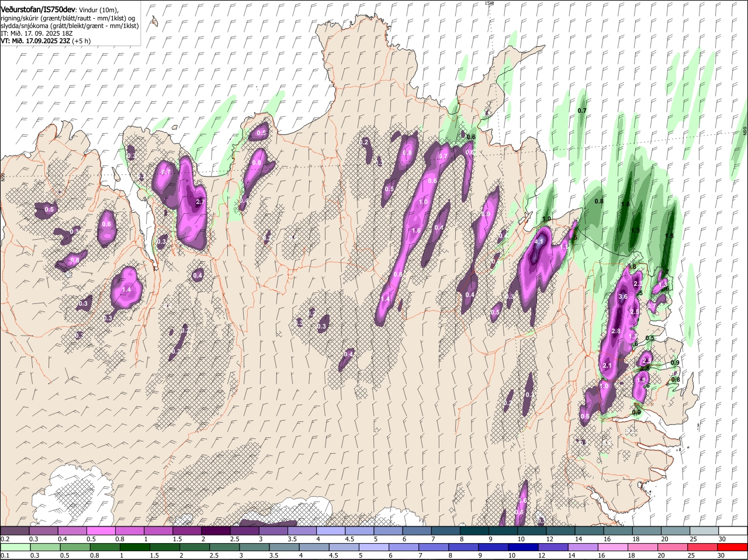This screenshot has height=560, width=748.
Task: Click the 4.1 precipitation value on map
Action: point(539,241)
